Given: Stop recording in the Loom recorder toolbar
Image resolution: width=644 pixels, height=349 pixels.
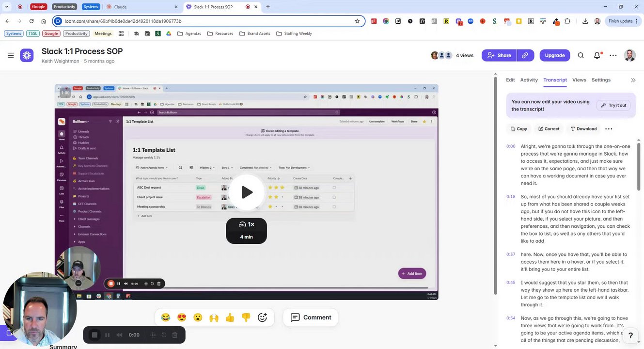Looking at the screenshot, I should tap(95, 335).
